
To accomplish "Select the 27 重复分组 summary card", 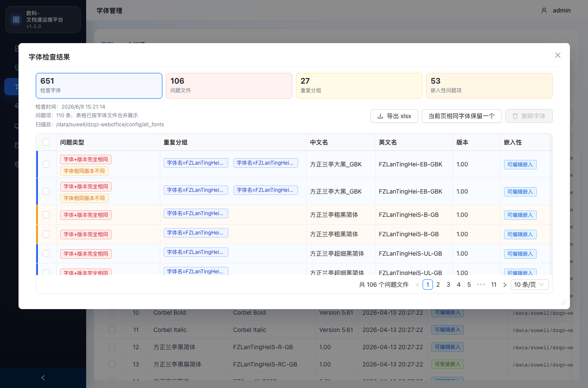I will pos(359,86).
